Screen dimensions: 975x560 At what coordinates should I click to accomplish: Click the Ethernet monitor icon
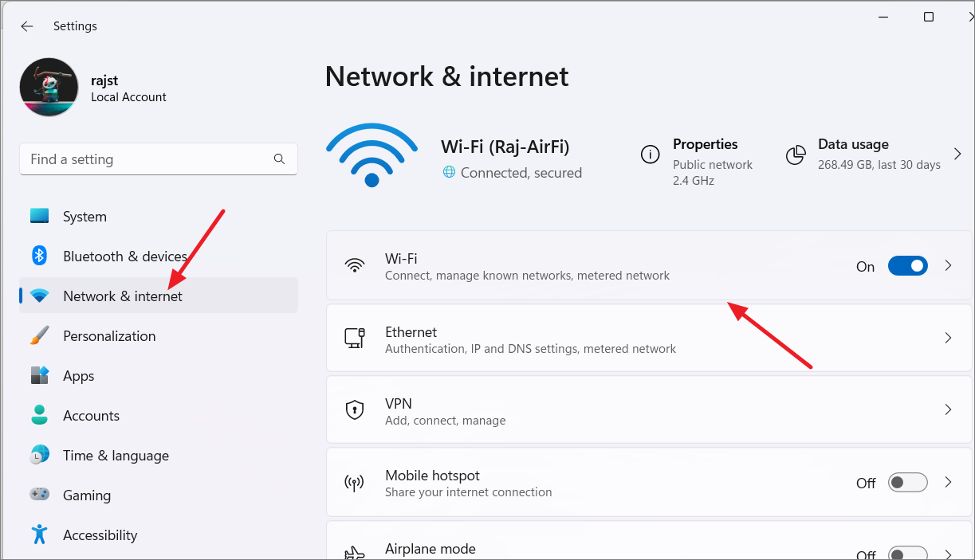(355, 338)
